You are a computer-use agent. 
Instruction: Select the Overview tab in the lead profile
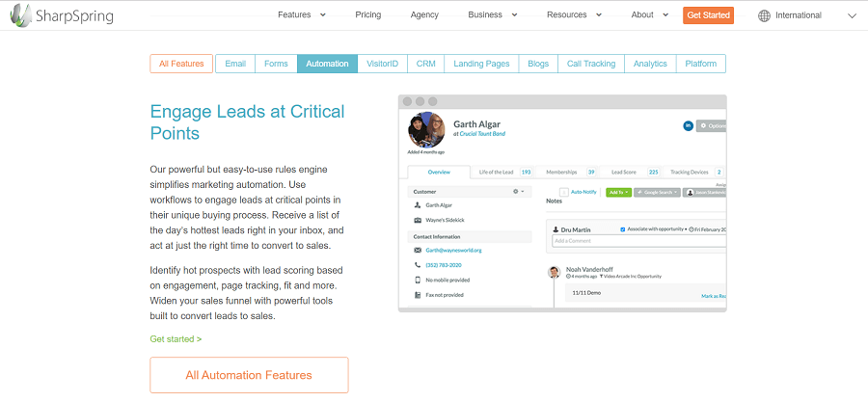pyautogui.click(x=439, y=172)
